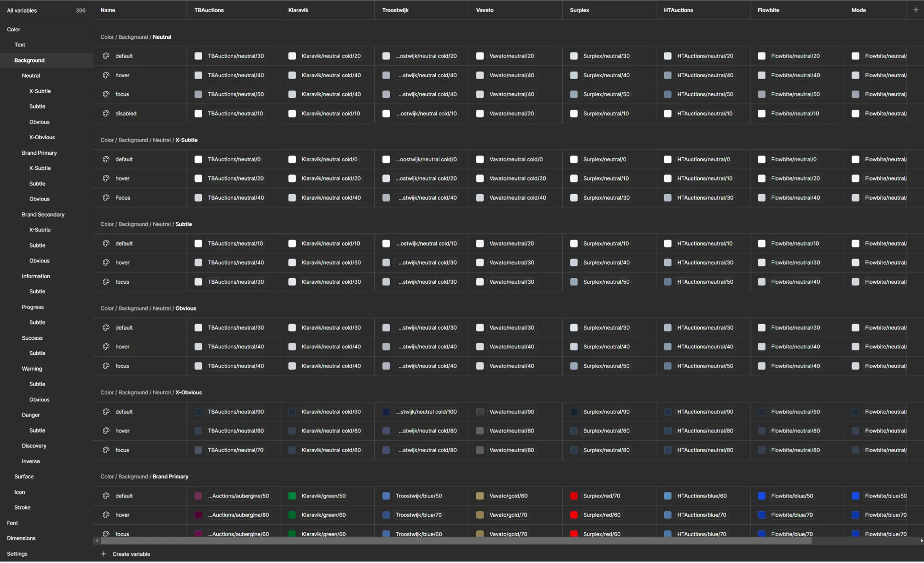Screen dimensions: 924x563
Task: Click the Create variable button
Action: (125, 554)
